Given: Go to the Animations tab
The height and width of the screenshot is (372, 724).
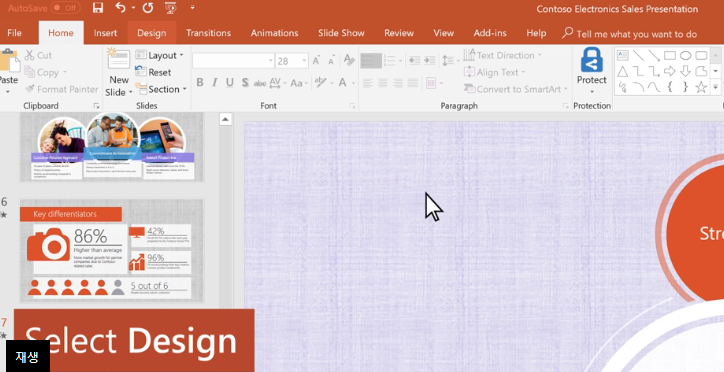Looking at the screenshot, I should 274,33.
